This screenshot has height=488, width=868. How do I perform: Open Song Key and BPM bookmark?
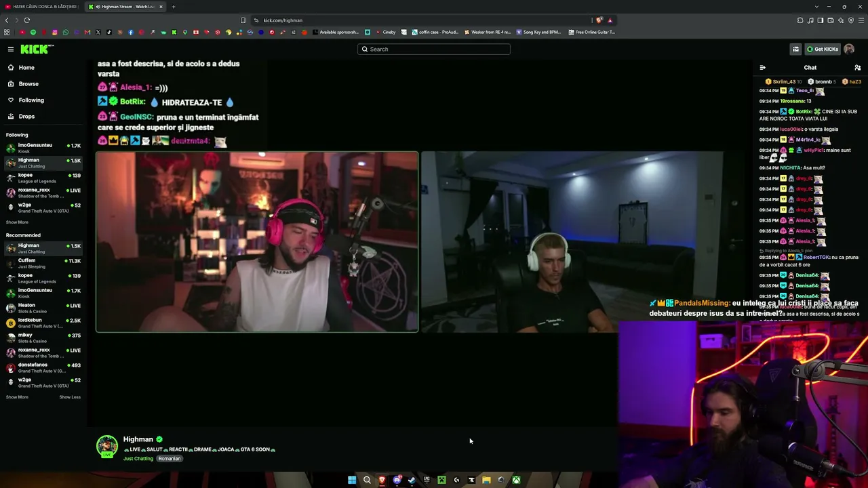pyautogui.click(x=538, y=32)
